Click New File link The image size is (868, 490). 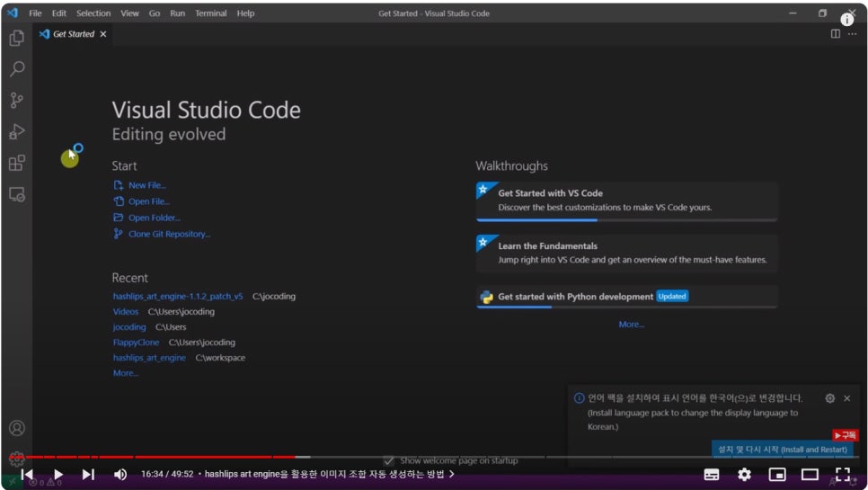(146, 185)
